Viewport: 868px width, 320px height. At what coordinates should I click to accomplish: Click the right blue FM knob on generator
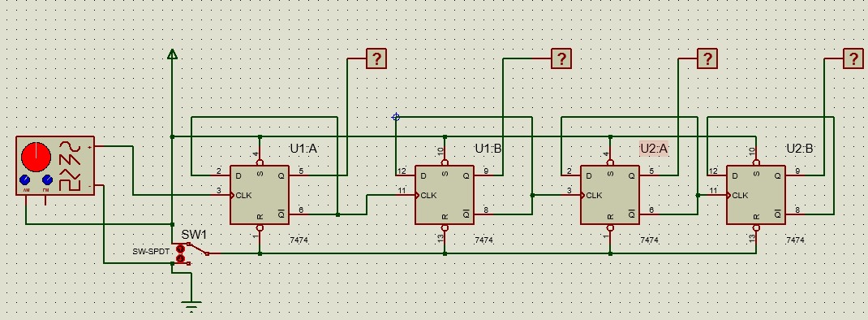[47, 180]
